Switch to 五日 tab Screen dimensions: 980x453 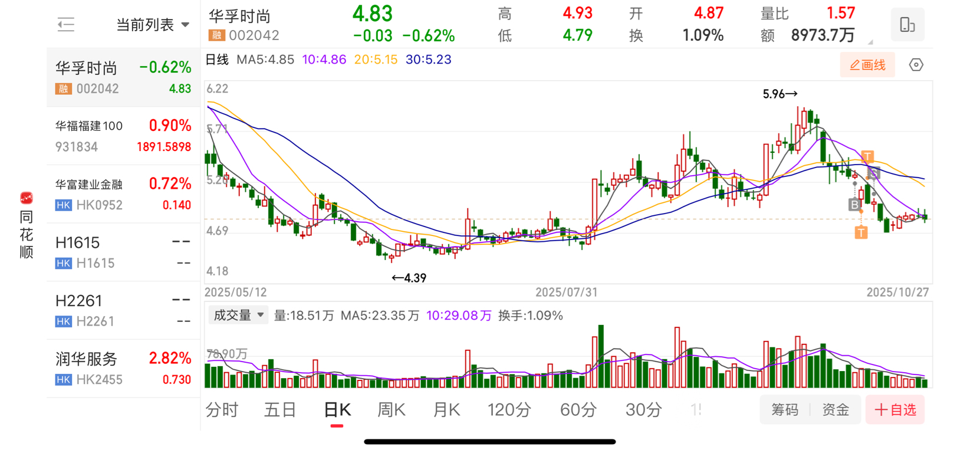(x=280, y=410)
